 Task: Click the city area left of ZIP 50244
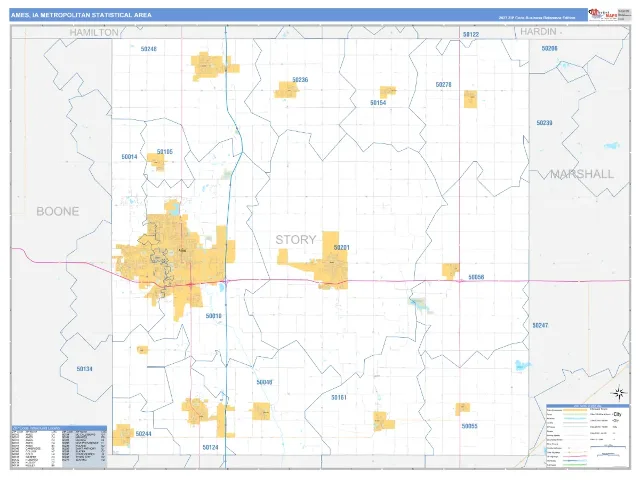[122, 435]
